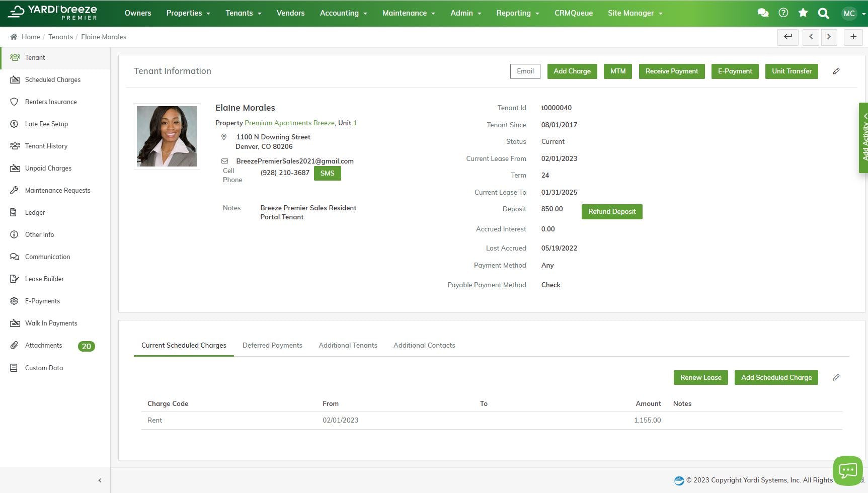Click the Tenants breadcrumb link
Viewport: 868px width, 493px height.
(x=60, y=37)
